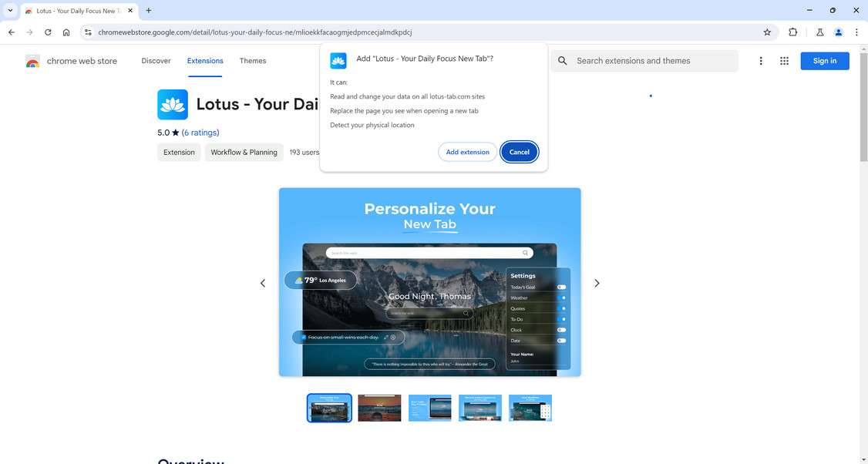The image size is (868, 464).
Task: Click the browser home icon
Action: 66,32
